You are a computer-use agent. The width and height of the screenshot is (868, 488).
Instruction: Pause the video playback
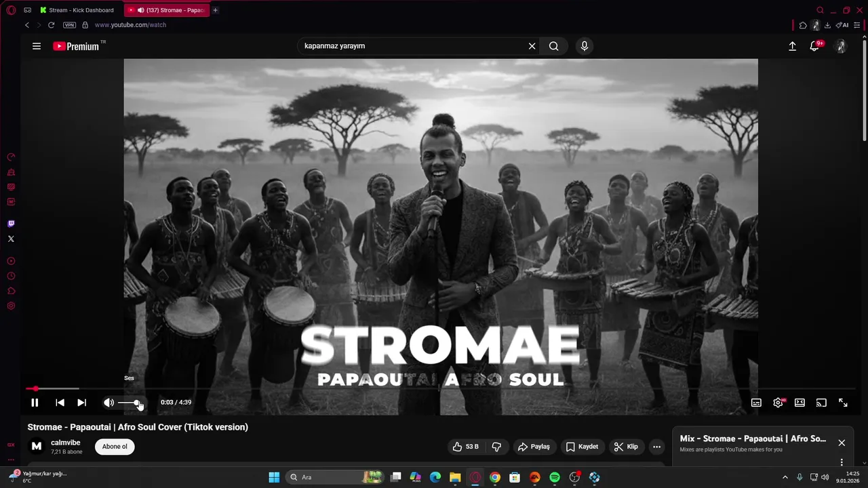point(35,403)
